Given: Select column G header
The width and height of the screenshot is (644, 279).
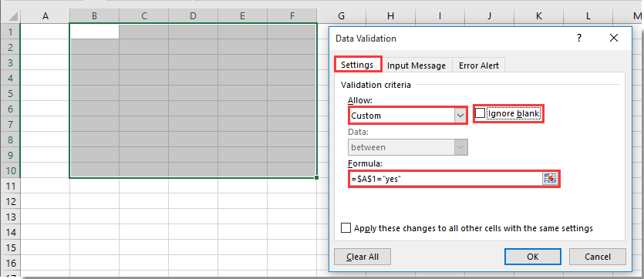Looking at the screenshot, I should [342, 16].
